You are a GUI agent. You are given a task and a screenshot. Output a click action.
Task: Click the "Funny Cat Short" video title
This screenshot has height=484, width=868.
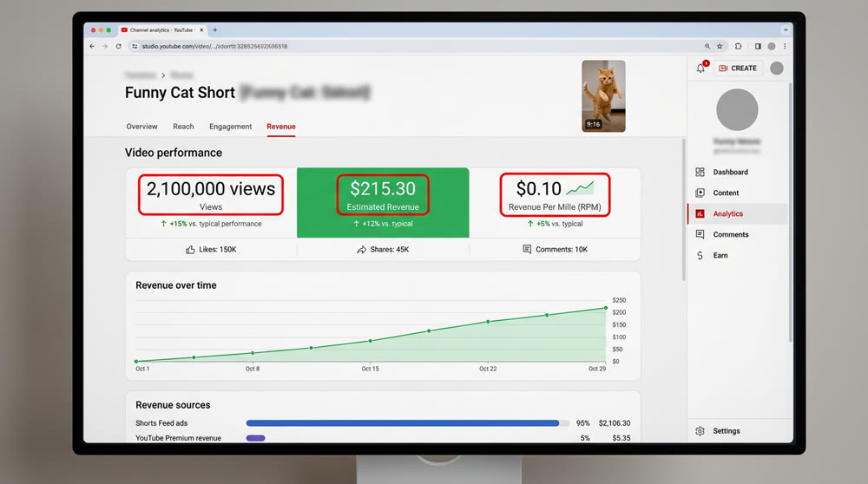click(180, 92)
